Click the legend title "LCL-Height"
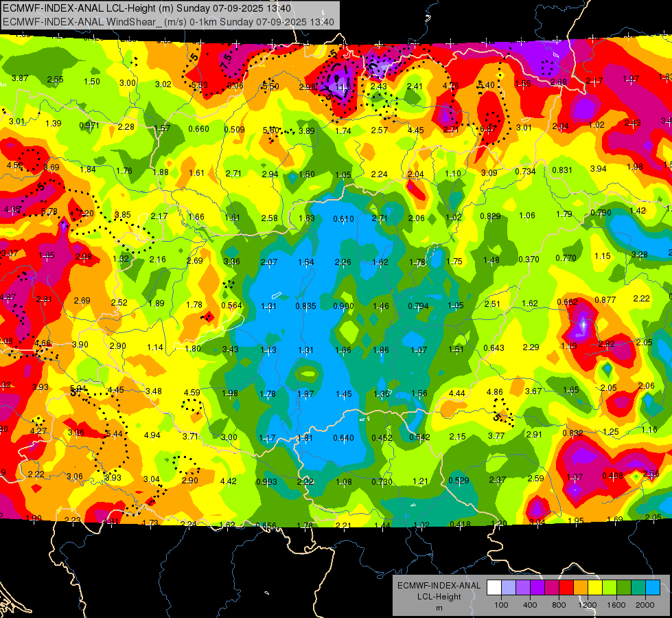Screen dimensions: 672x618 click(x=439, y=597)
